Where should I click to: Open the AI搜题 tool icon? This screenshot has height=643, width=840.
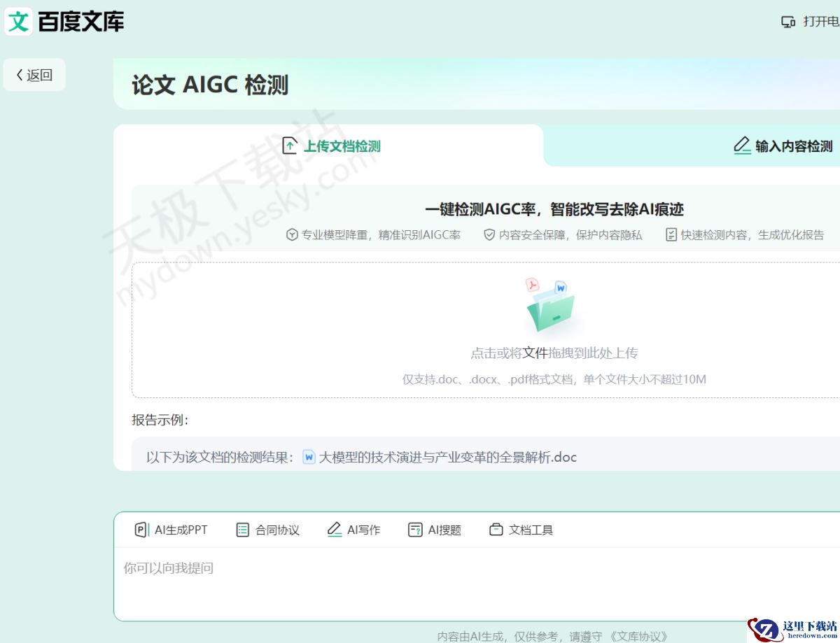click(415, 530)
